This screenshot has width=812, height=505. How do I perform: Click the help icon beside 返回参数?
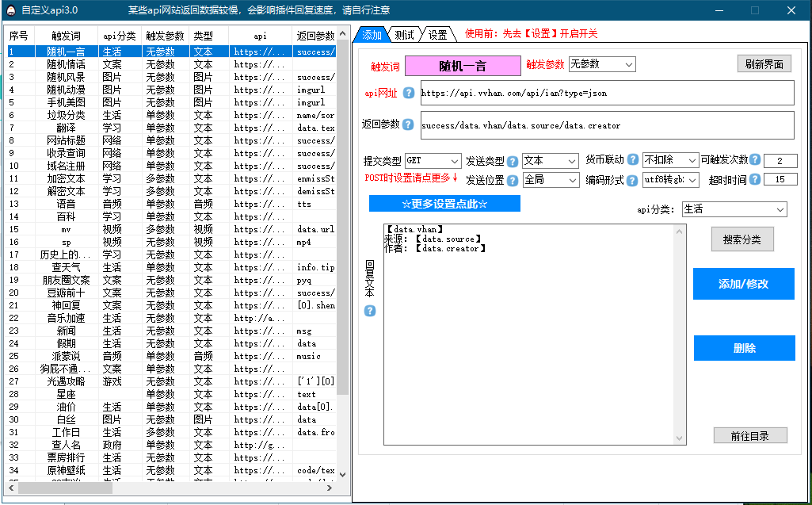407,123
